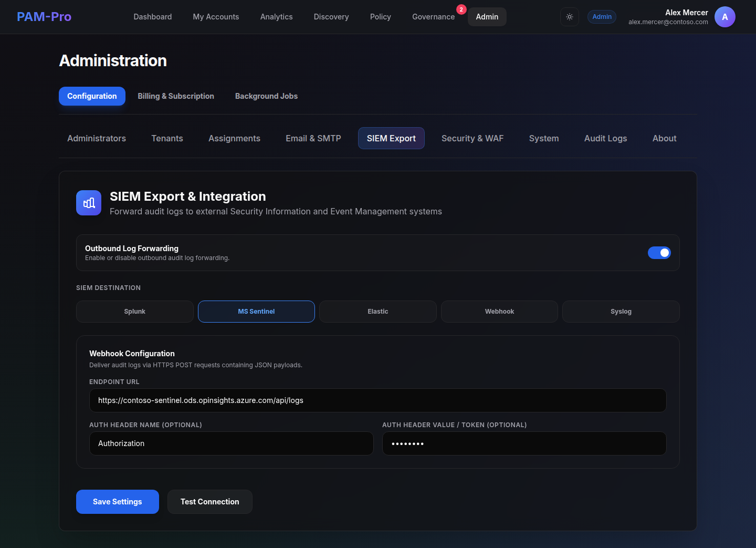Open Governance notification badge
This screenshot has width=756, height=548.
(461, 9)
